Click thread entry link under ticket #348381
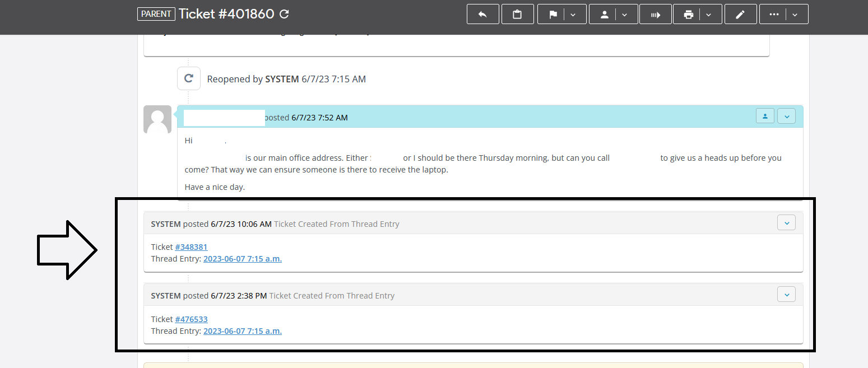The height and width of the screenshot is (368, 868). [242, 259]
